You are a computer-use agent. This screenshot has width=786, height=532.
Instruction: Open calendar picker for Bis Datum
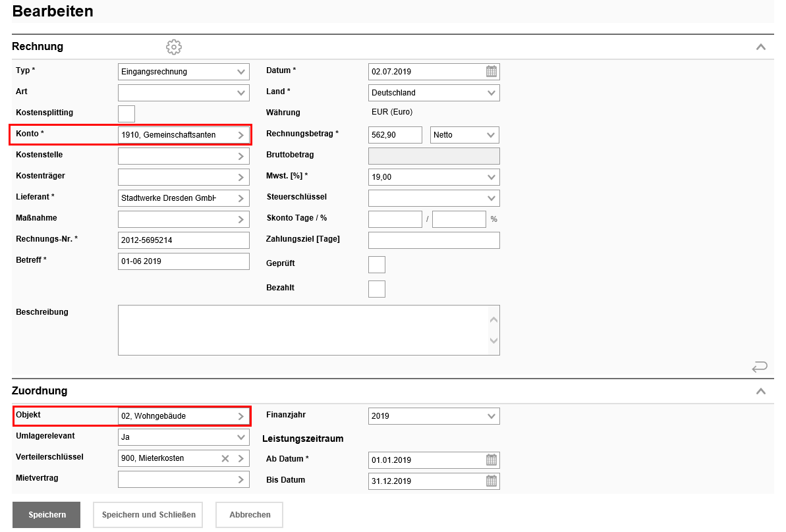click(491, 481)
